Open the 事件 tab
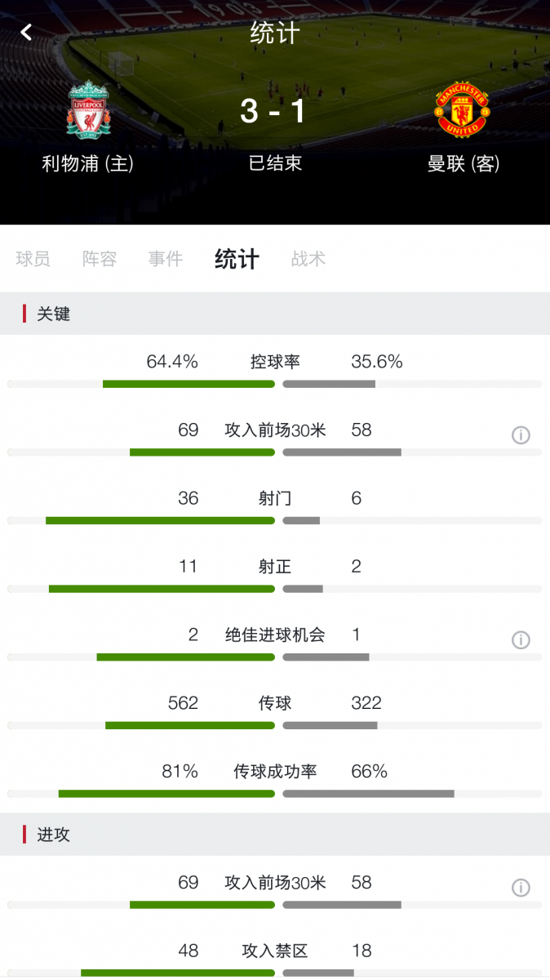This screenshot has height=980, width=550. [x=166, y=259]
